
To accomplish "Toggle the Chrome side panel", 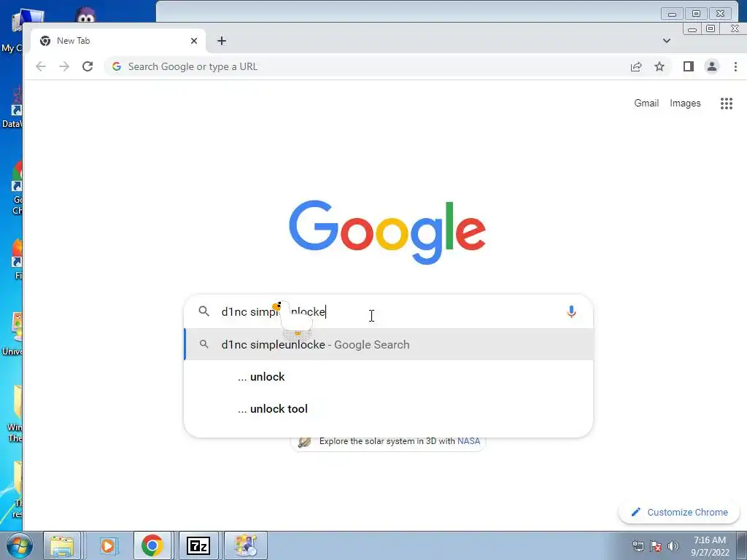I will [689, 66].
